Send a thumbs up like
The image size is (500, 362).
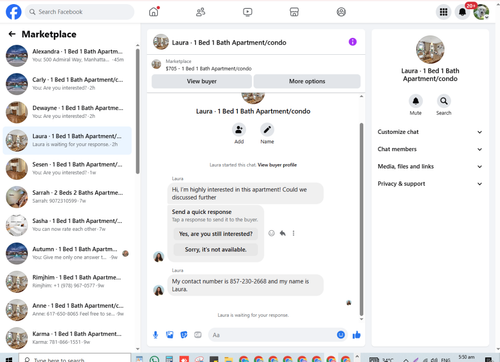coord(356,335)
